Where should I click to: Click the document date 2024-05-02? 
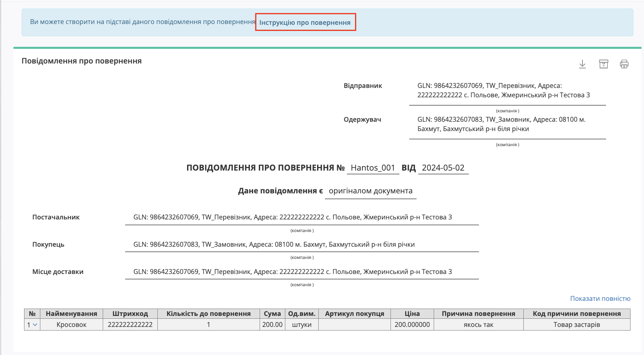point(443,168)
